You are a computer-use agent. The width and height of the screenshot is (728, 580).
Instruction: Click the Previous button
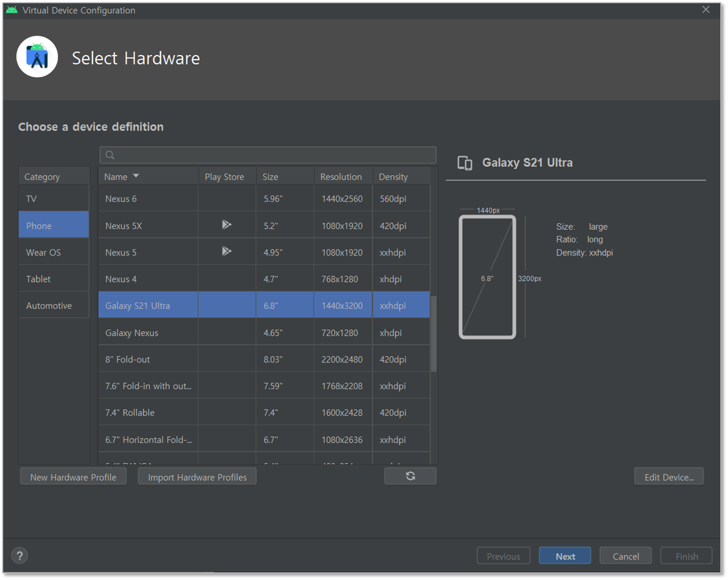click(x=503, y=556)
